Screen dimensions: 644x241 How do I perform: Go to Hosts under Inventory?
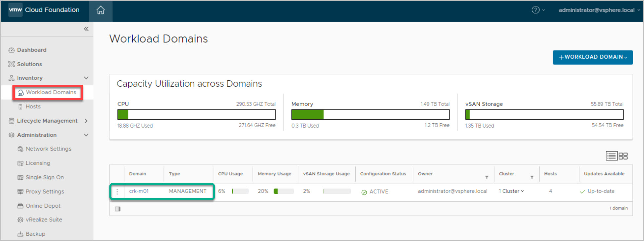click(x=33, y=107)
